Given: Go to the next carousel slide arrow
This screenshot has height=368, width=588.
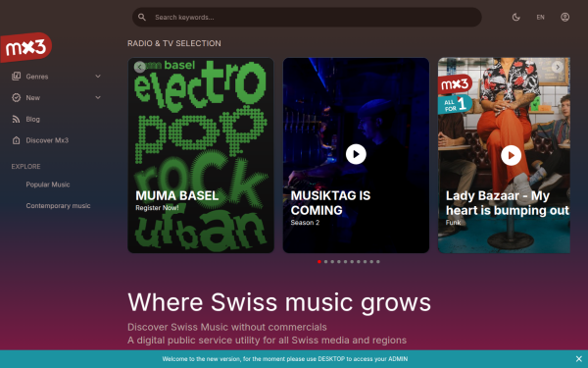Looking at the screenshot, I should click(x=558, y=67).
